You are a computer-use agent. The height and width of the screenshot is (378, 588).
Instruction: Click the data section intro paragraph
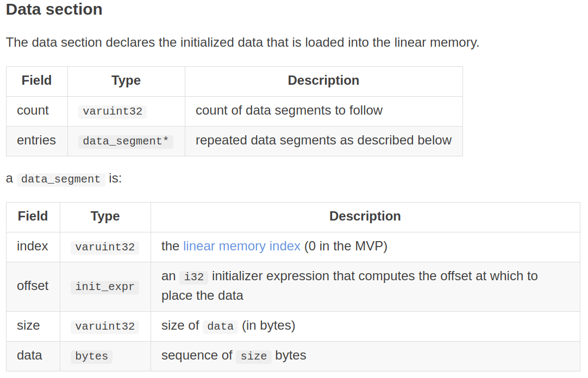[242, 42]
